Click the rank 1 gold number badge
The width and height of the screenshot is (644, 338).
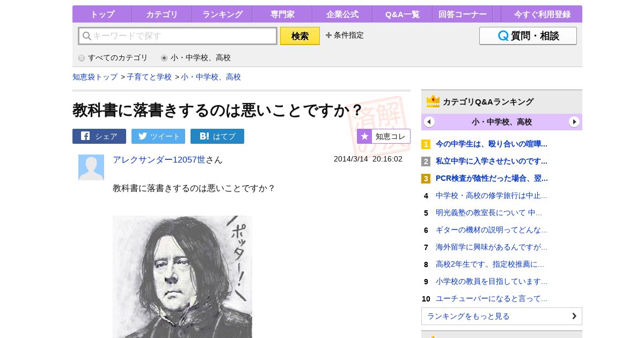426,144
